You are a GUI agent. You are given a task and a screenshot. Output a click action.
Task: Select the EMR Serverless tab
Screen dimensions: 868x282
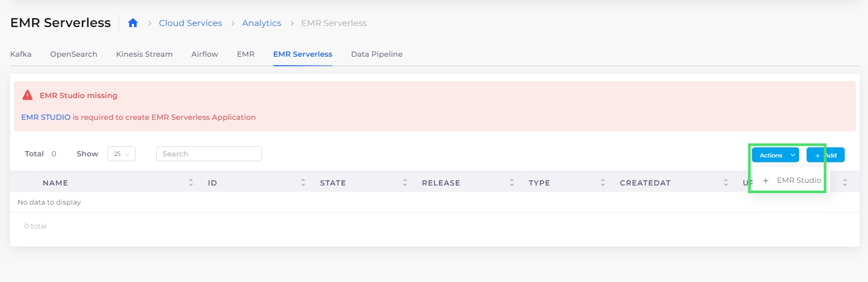click(x=303, y=54)
